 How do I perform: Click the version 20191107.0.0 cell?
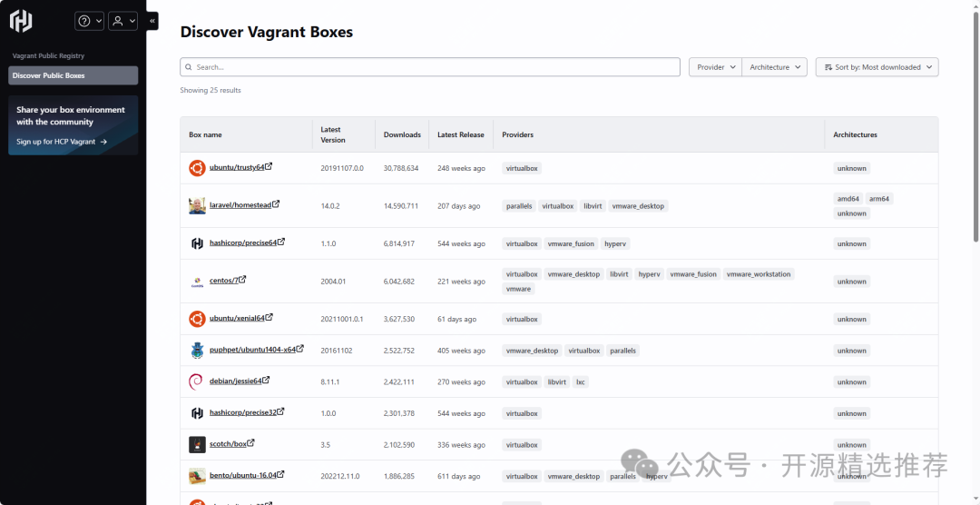(342, 168)
